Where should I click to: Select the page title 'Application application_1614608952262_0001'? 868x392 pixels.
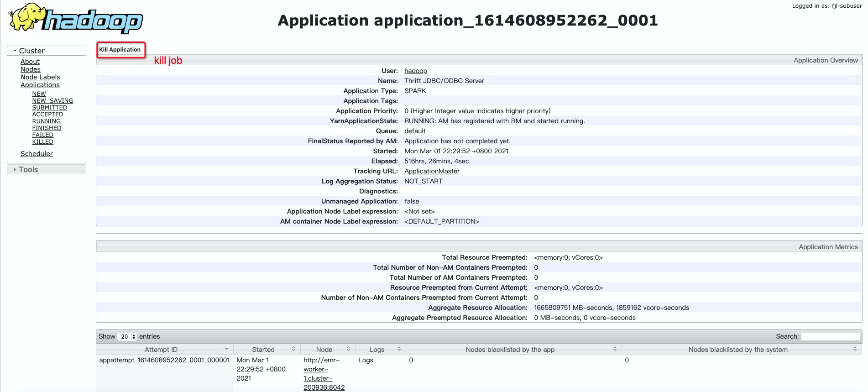pyautogui.click(x=468, y=21)
